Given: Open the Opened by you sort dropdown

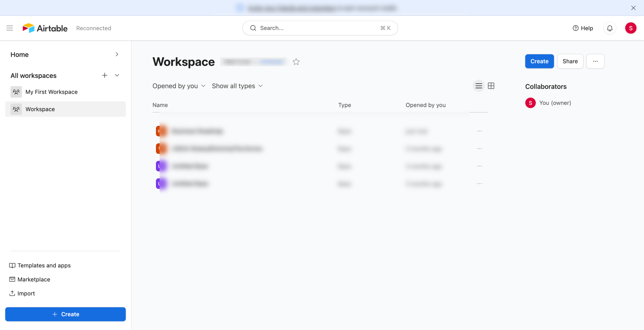Looking at the screenshot, I should [179, 86].
